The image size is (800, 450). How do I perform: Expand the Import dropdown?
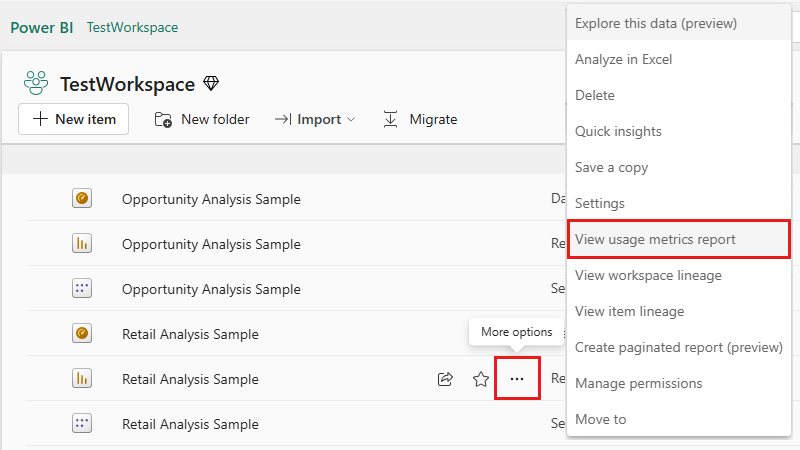pos(326,119)
